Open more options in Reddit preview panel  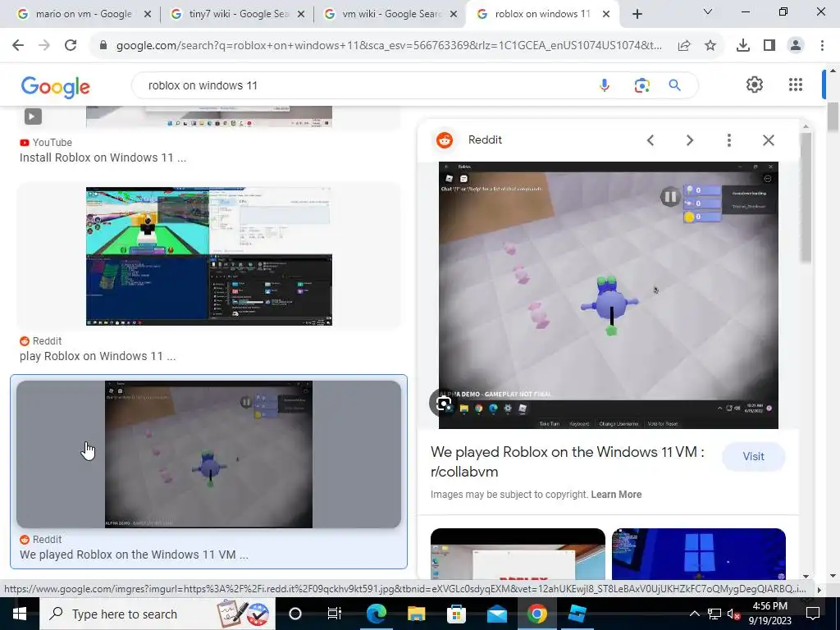pyautogui.click(x=728, y=140)
